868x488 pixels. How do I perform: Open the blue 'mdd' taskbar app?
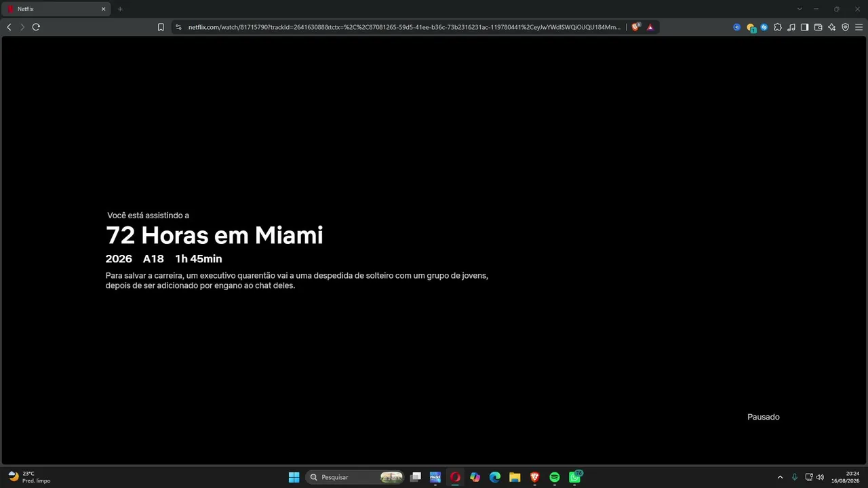pyautogui.click(x=435, y=477)
